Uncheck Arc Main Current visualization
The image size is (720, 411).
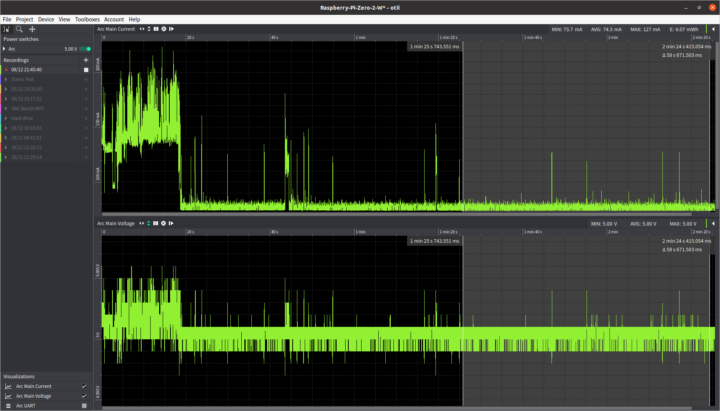[84, 386]
